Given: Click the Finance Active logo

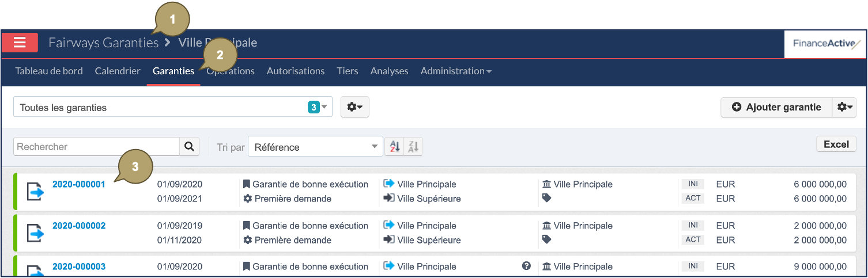Looking at the screenshot, I should [x=825, y=44].
